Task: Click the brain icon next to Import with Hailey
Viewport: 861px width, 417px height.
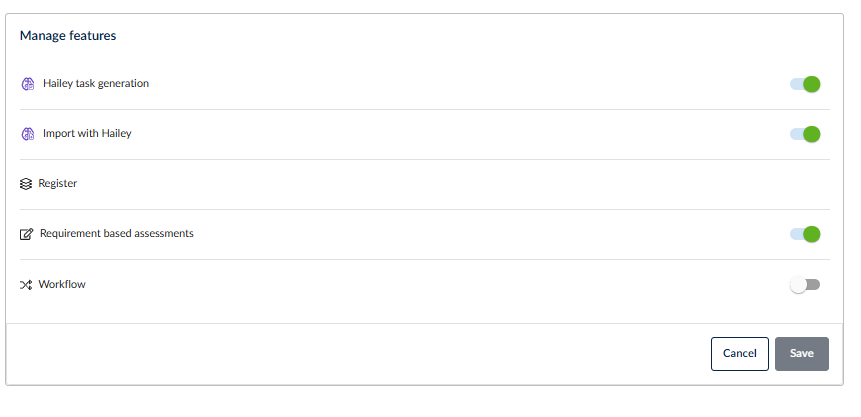Action: [27, 134]
